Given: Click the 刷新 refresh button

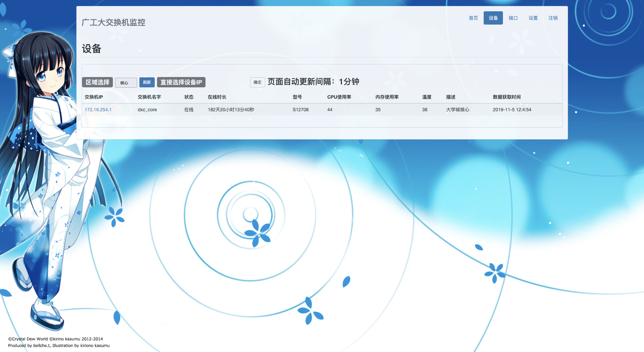Looking at the screenshot, I should pos(147,82).
